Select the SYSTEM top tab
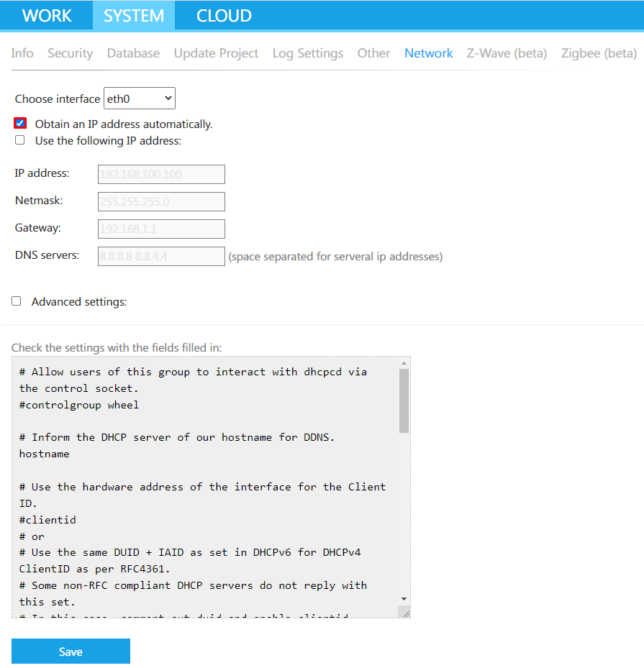 pos(134,16)
